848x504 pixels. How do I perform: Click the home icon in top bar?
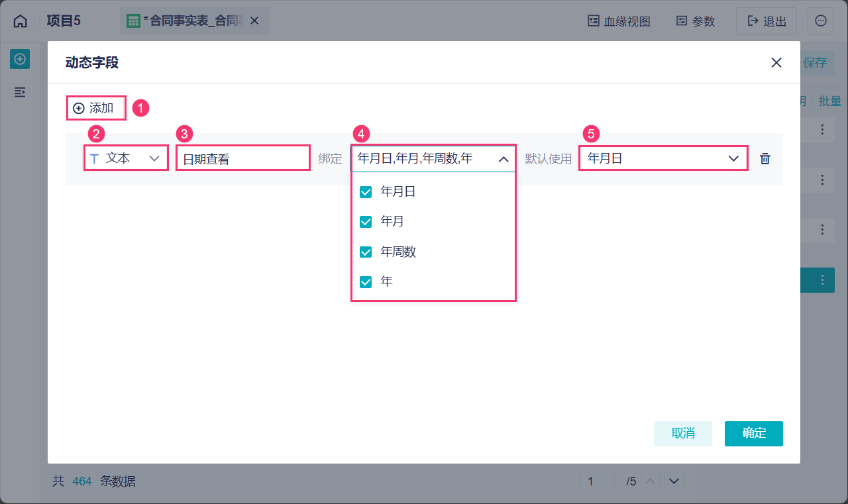coord(21,21)
